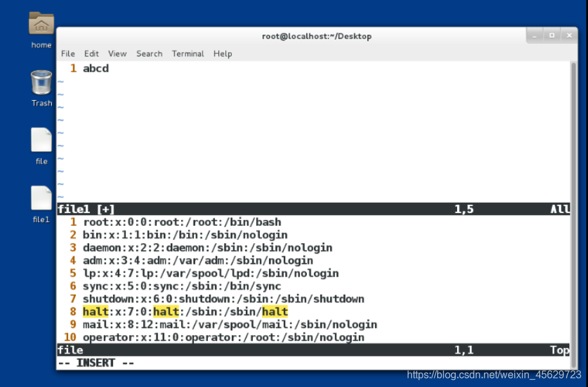Open the home folder desktop icon
The image size is (588, 387).
41,24
